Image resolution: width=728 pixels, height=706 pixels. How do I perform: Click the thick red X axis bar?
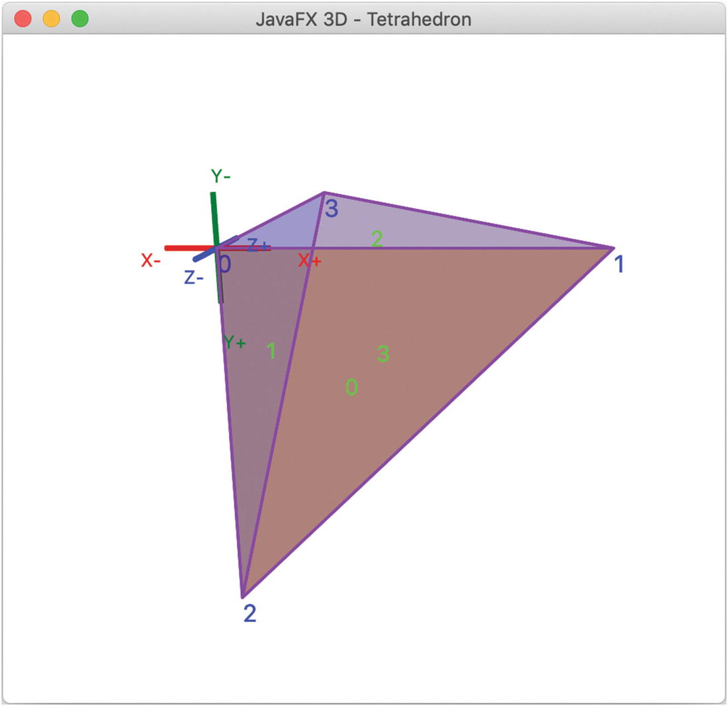point(189,248)
